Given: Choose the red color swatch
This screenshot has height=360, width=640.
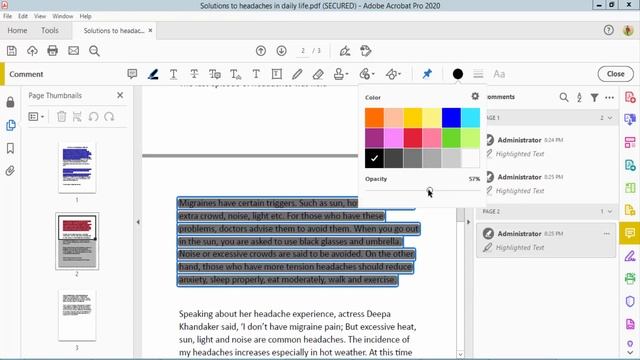Looking at the screenshot, I should point(413,138).
